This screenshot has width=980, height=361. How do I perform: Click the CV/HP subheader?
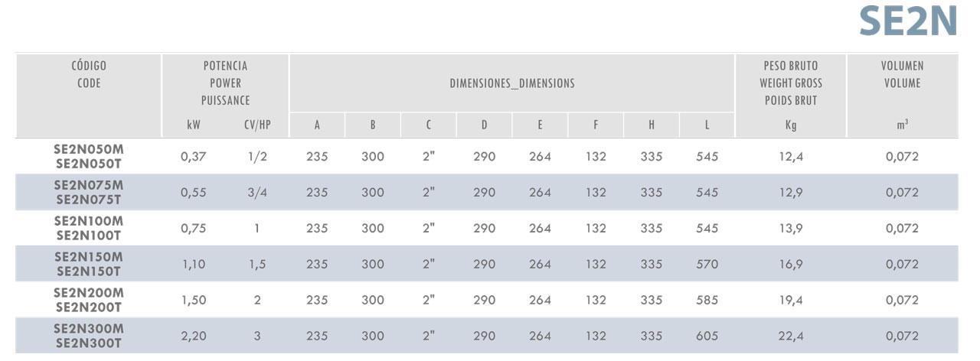pos(258,124)
